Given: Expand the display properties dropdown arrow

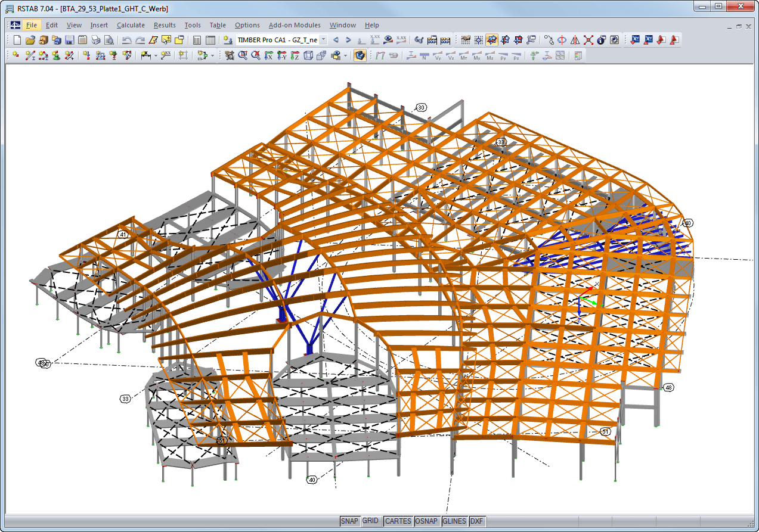Looking at the screenshot, I should click(345, 55).
